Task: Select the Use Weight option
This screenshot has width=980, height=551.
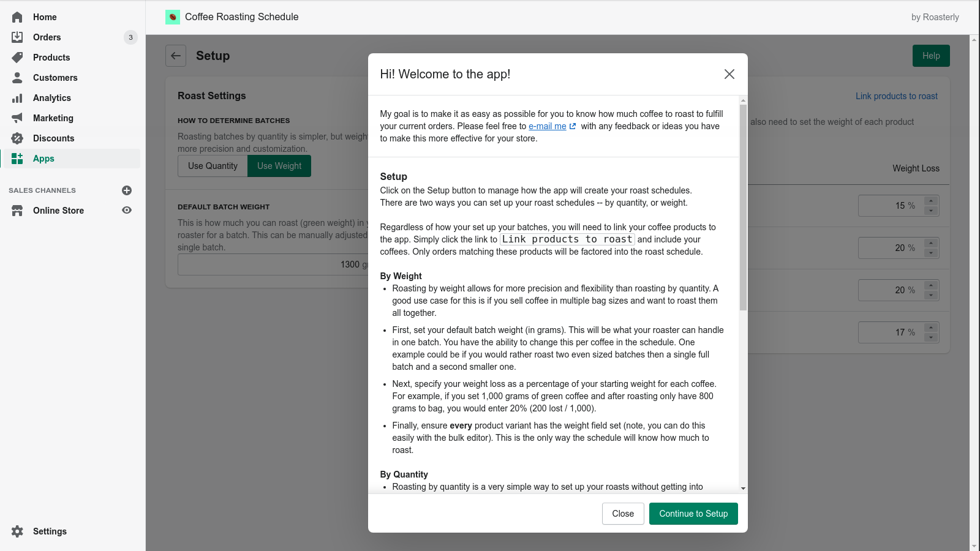Action: coord(279,165)
